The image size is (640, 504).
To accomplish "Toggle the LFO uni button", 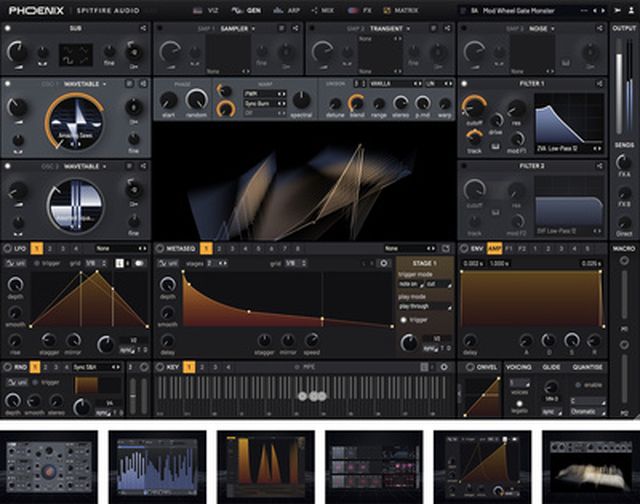I will point(16,263).
